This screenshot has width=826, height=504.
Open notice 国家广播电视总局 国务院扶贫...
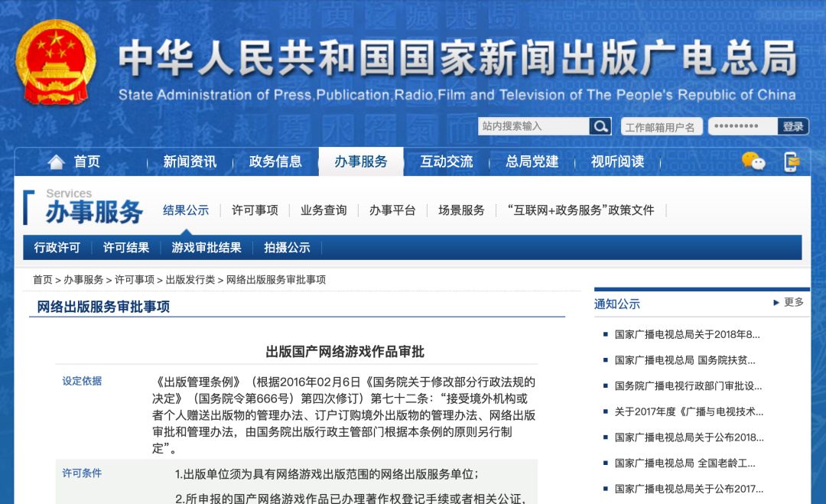685,360
